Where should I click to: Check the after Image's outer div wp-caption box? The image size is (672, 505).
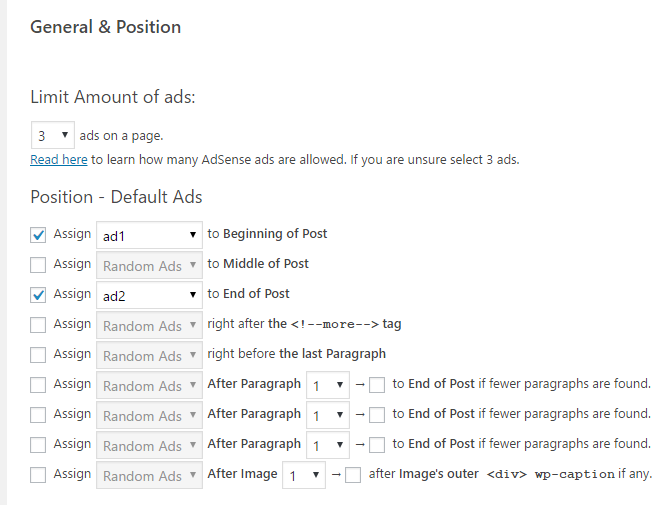coord(353,475)
